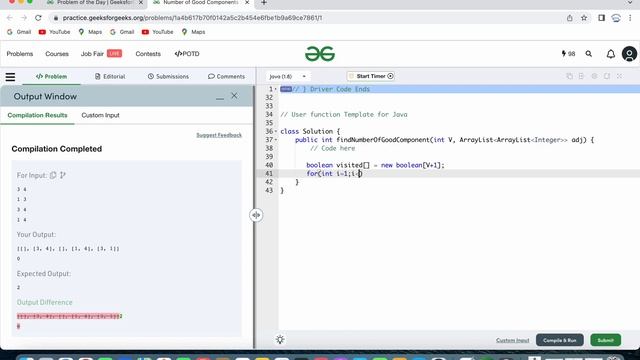
Task: Click the icon right of the input copy icon
Action: (62, 175)
